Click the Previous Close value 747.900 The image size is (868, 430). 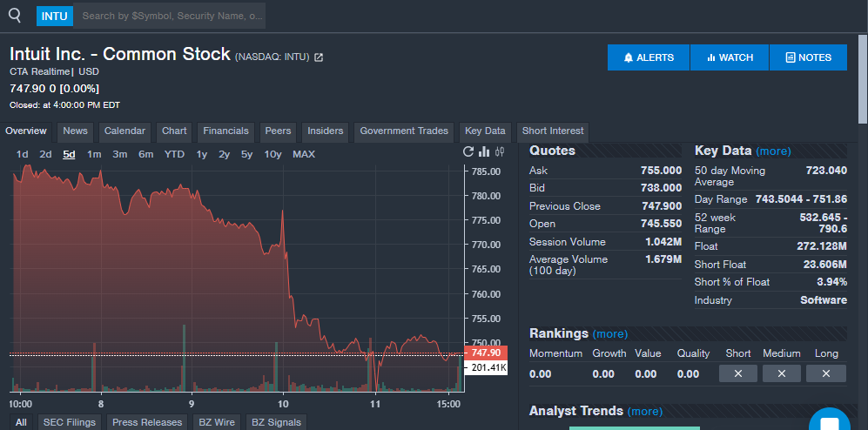[x=662, y=206]
